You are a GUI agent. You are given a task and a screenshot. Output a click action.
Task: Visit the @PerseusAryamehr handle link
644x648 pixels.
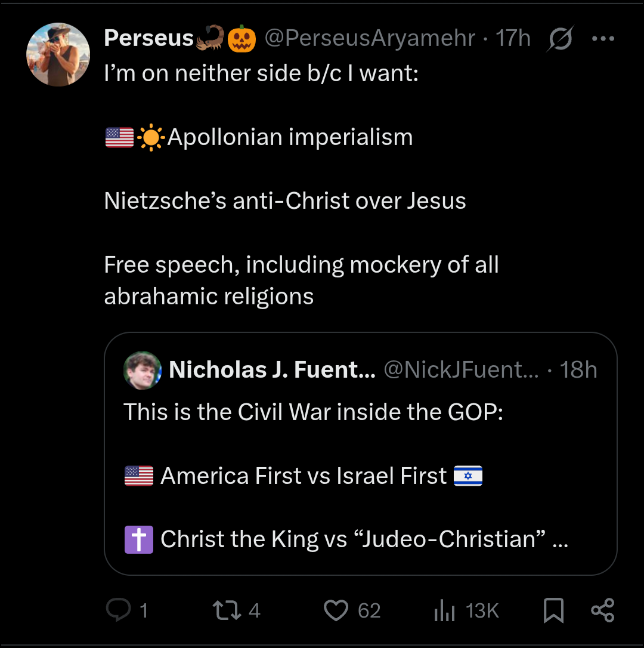click(x=369, y=39)
